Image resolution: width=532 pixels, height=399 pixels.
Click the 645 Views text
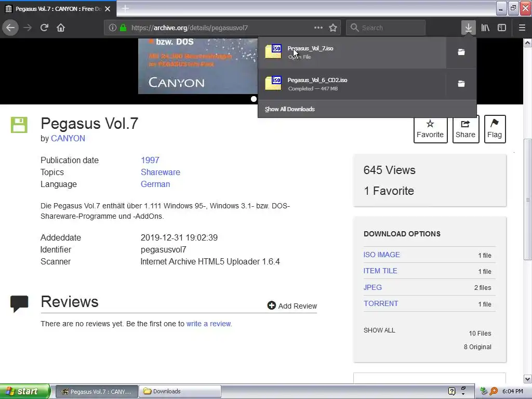coord(389,170)
